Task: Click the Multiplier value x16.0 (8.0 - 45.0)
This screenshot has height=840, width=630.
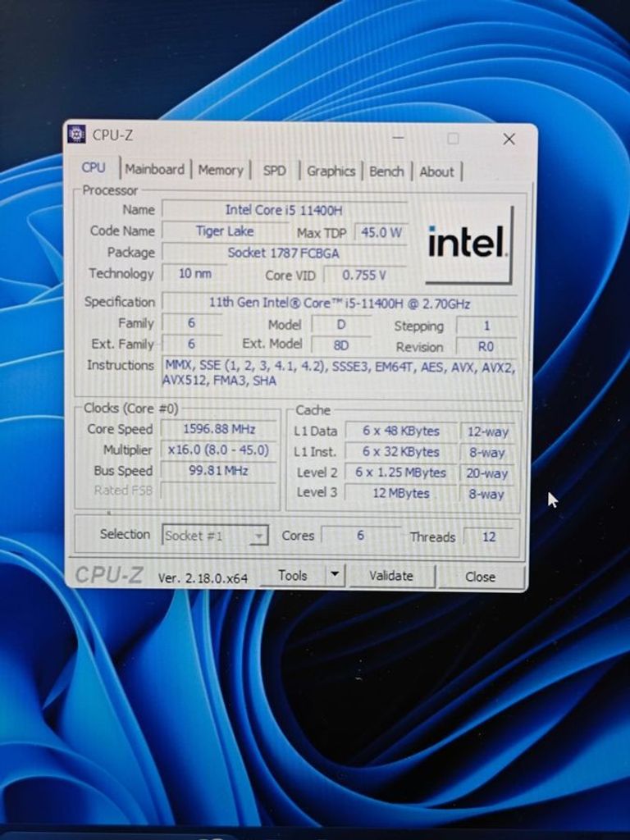Action: coord(218,450)
